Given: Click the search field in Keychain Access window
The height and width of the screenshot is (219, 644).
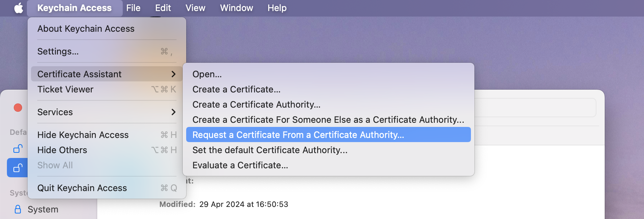Looking at the screenshot, I should [535, 108].
